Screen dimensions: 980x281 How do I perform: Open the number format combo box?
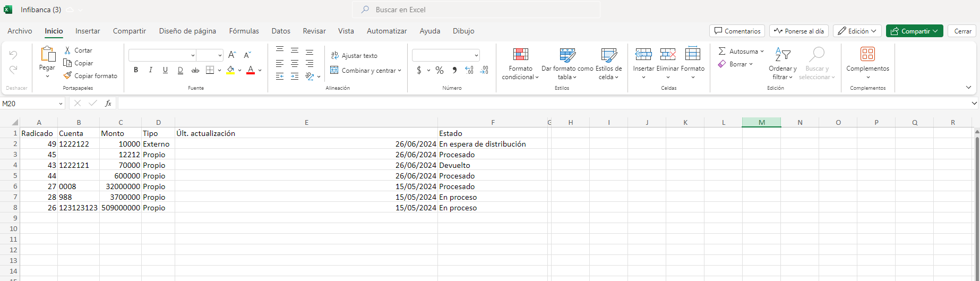point(446,55)
